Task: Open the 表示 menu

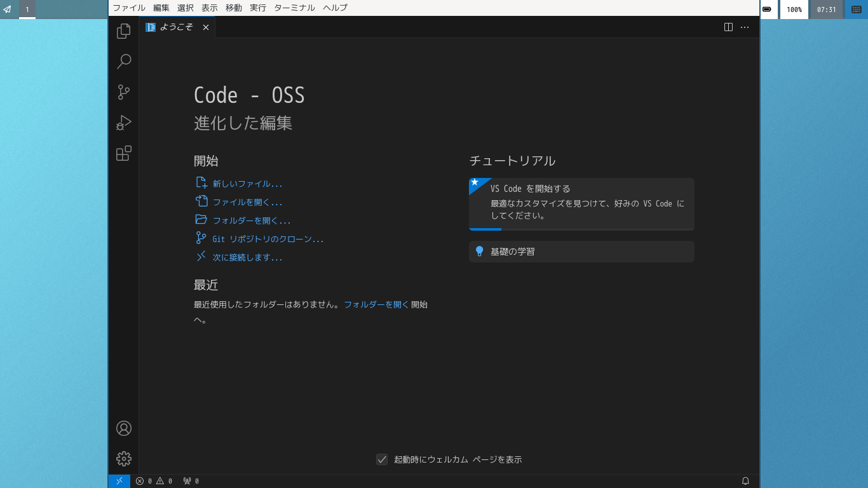Action: tap(210, 8)
